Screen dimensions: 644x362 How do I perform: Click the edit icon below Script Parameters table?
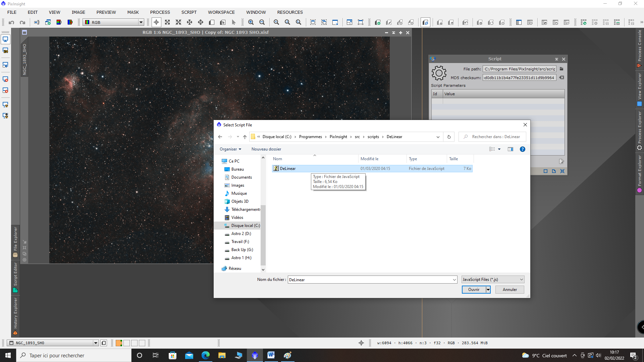pos(561,162)
